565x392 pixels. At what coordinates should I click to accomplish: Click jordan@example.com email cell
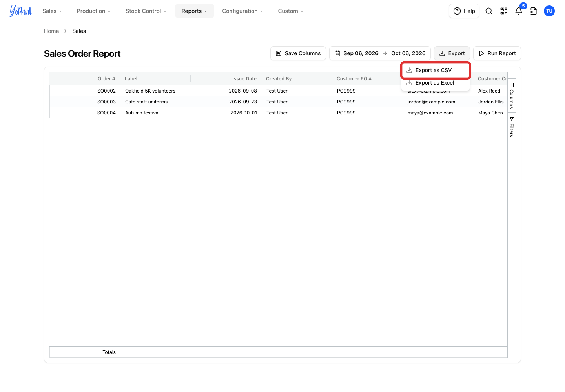click(438, 102)
